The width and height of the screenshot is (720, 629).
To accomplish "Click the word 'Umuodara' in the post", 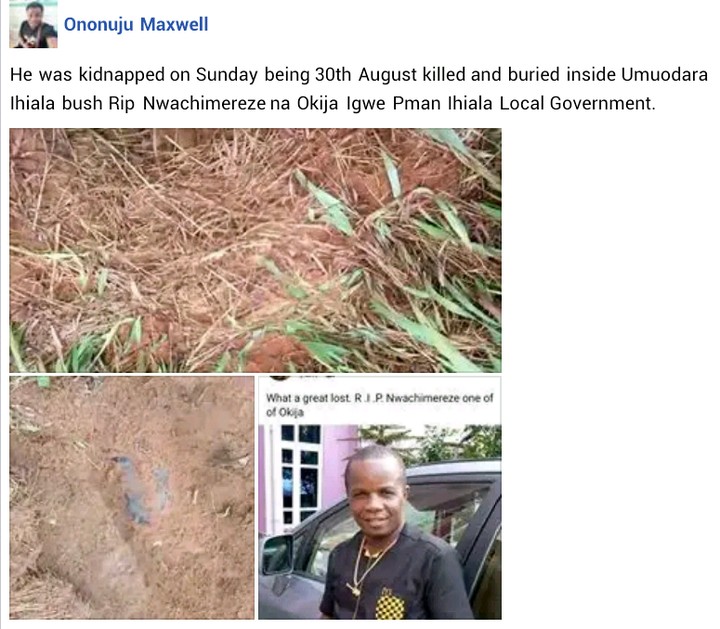I will click(x=664, y=75).
